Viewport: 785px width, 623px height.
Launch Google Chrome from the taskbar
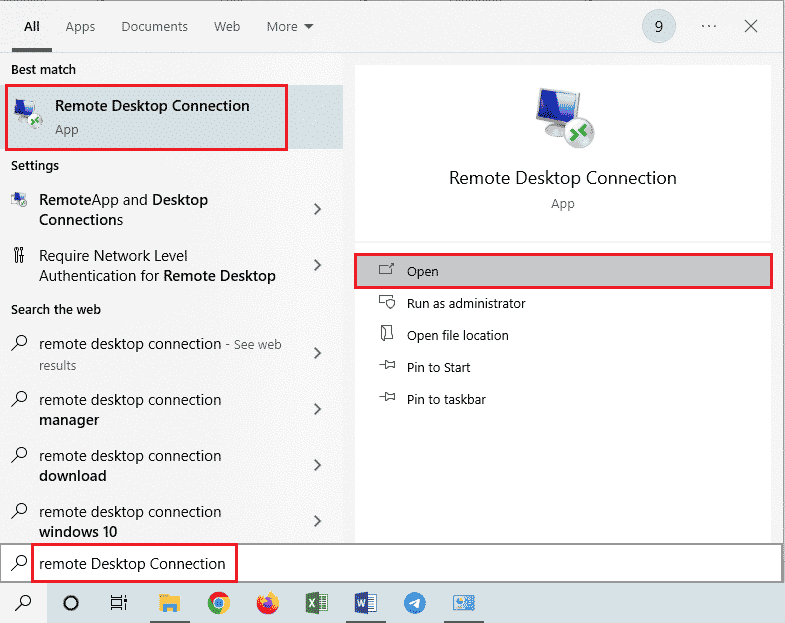pyautogui.click(x=218, y=603)
